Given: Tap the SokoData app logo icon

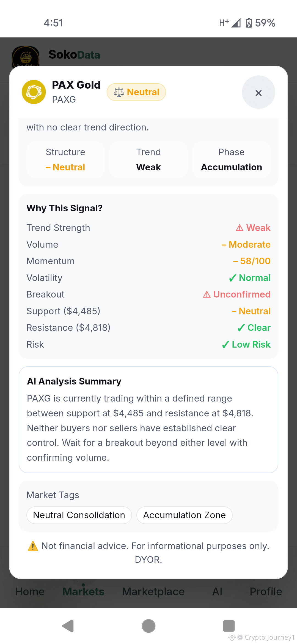Looking at the screenshot, I should coord(26,56).
